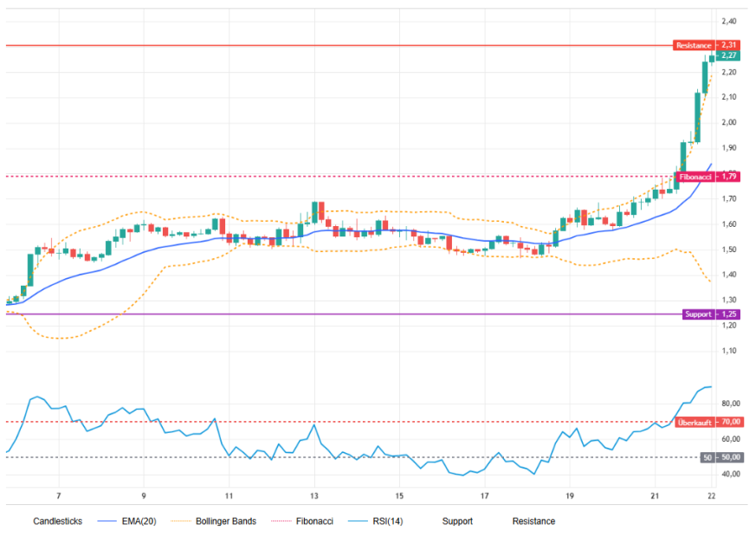756x537 pixels.
Task: Select date 7 on the time axis
Action: click(x=59, y=496)
